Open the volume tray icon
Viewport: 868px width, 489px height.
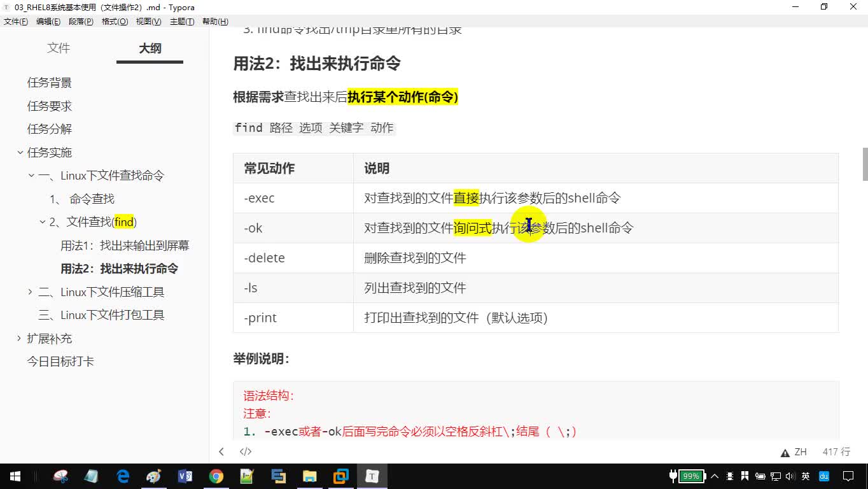pyautogui.click(x=790, y=476)
